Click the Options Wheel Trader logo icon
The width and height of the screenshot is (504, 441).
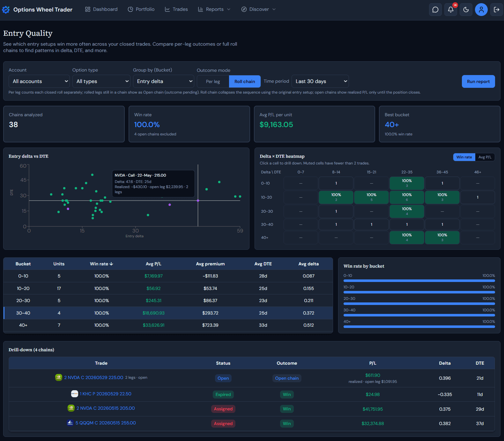tap(6, 10)
